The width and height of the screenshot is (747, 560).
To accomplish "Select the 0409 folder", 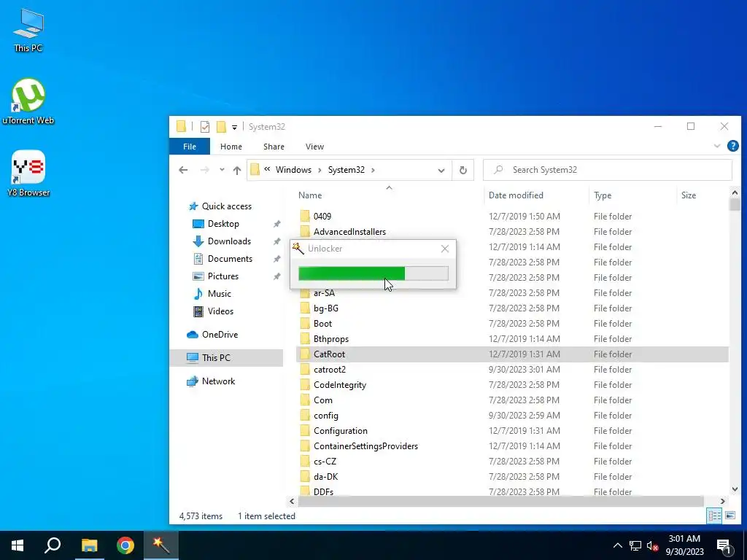I will (x=322, y=217).
